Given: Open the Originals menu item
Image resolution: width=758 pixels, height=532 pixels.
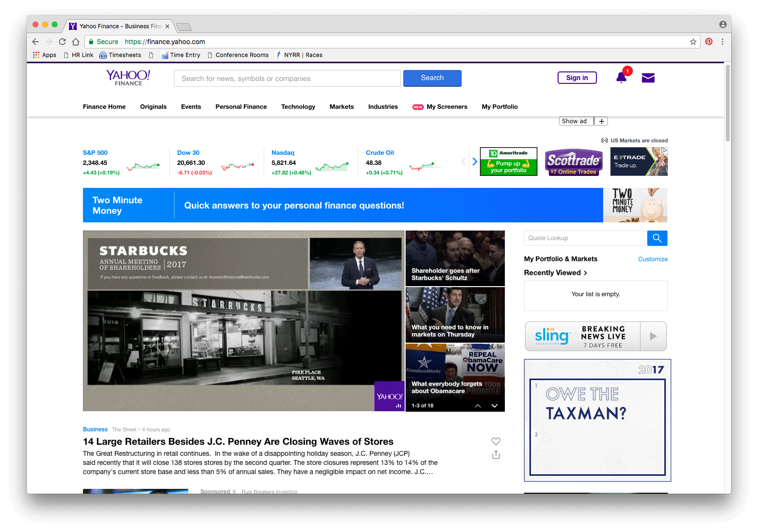Looking at the screenshot, I should pos(153,107).
